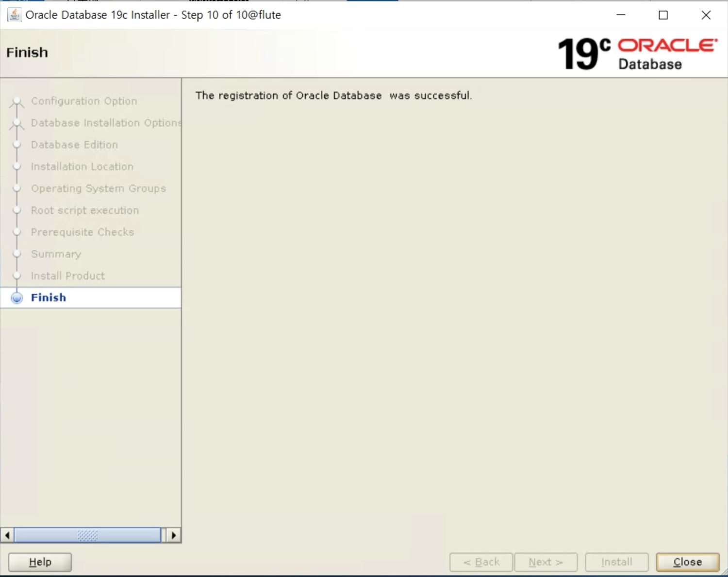Select Database Edition step
Image resolution: width=728 pixels, height=577 pixels.
point(74,145)
